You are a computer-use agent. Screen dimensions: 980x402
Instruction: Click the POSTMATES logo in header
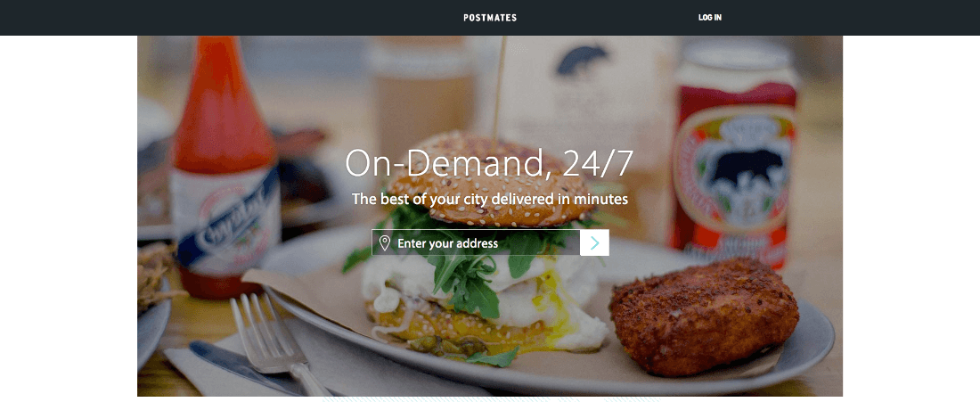click(490, 18)
